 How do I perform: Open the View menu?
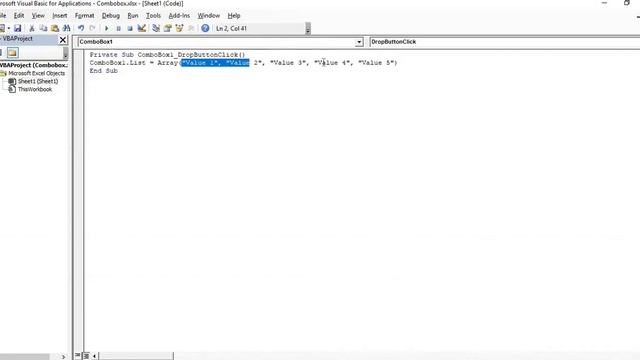38,16
